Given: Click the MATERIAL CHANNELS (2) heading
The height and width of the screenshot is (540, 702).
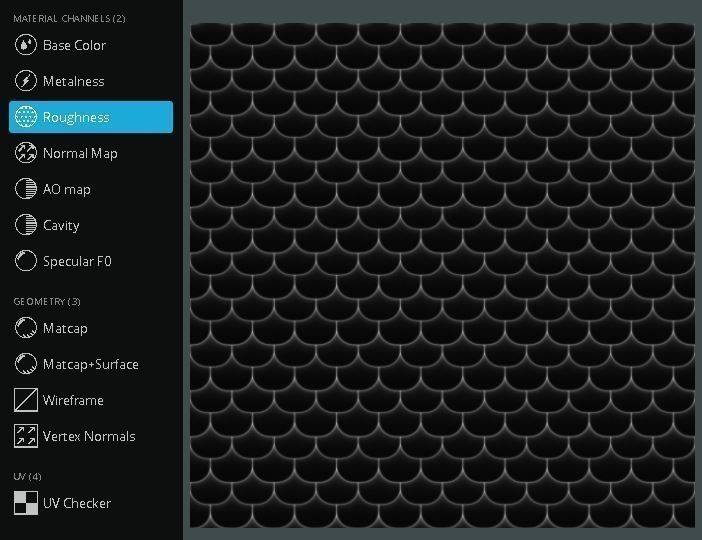Looking at the screenshot, I should pos(69,18).
